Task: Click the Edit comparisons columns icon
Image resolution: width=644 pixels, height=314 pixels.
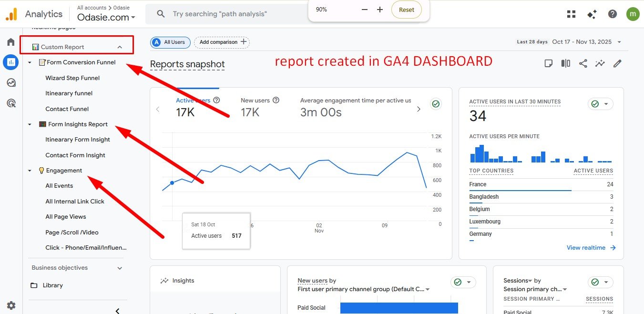Action: (x=566, y=63)
